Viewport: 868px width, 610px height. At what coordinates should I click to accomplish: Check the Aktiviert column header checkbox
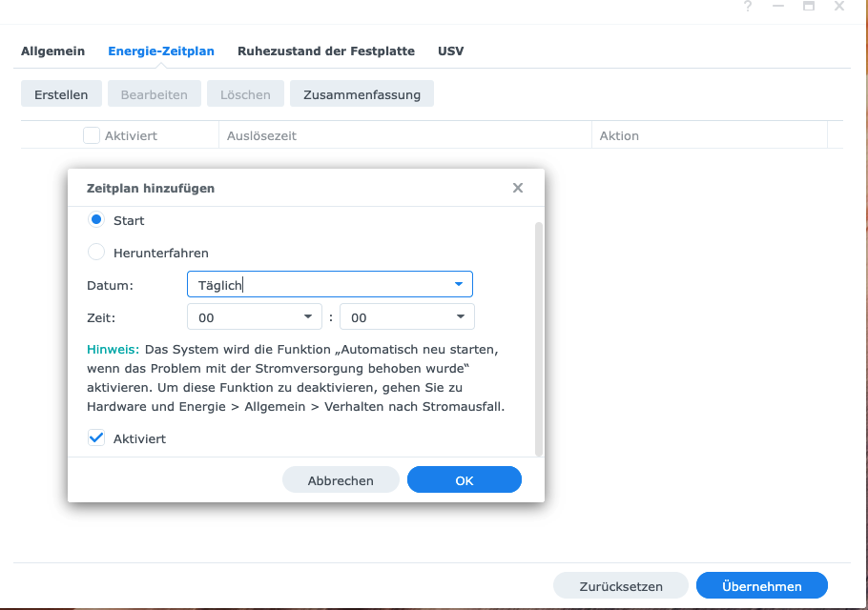[x=92, y=135]
